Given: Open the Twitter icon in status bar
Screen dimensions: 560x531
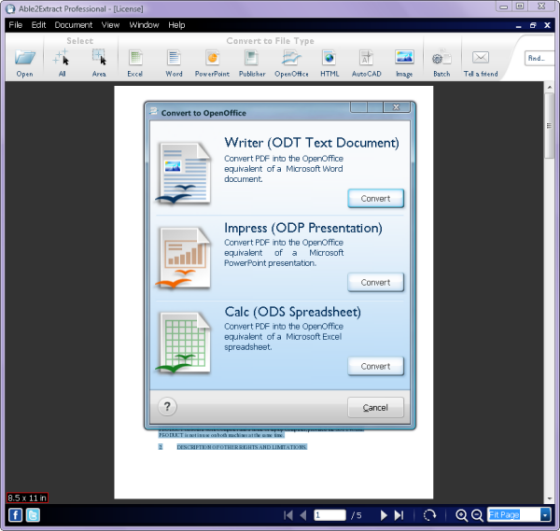Looking at the screenshot, I should point(33,515).
